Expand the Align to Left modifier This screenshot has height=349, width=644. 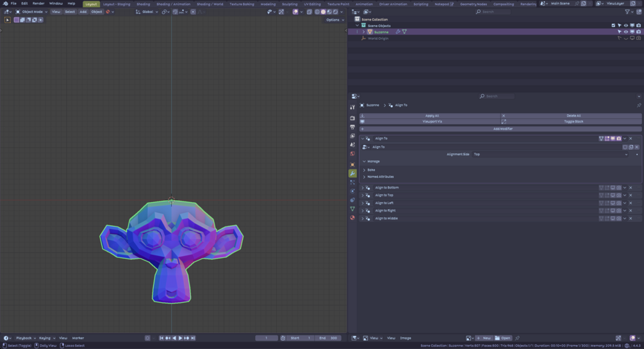[363, 203]
